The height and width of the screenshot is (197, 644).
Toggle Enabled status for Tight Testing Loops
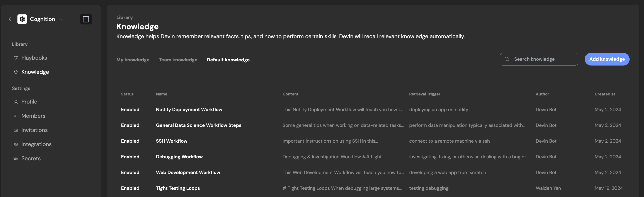coord(130,188)
